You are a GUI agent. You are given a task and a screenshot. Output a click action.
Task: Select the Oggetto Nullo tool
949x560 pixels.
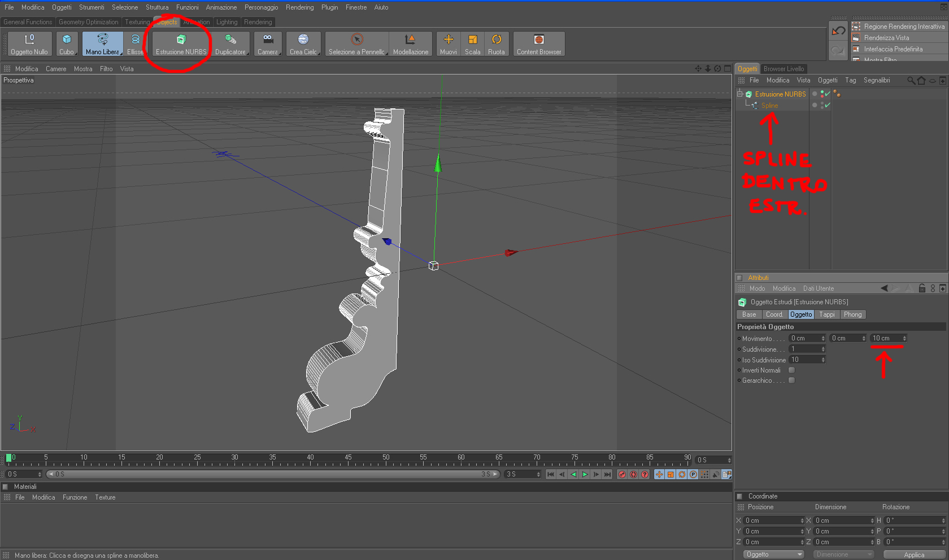tap(29, 43)
